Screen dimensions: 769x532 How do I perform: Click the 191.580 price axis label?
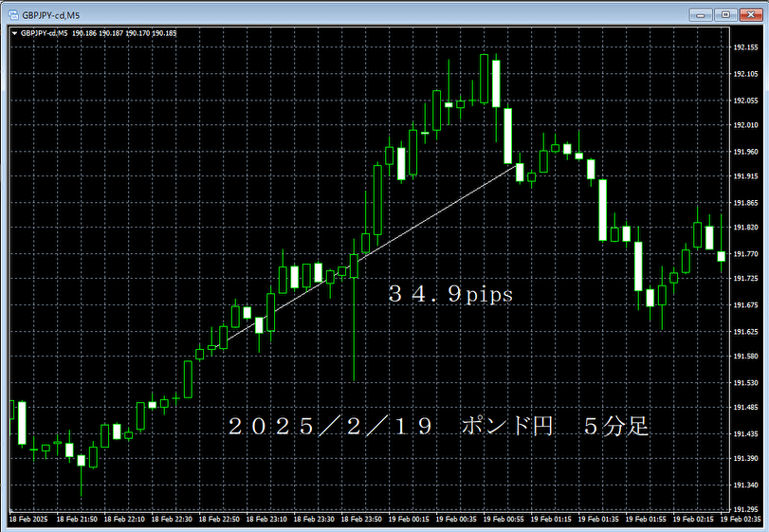click(745, 357)
